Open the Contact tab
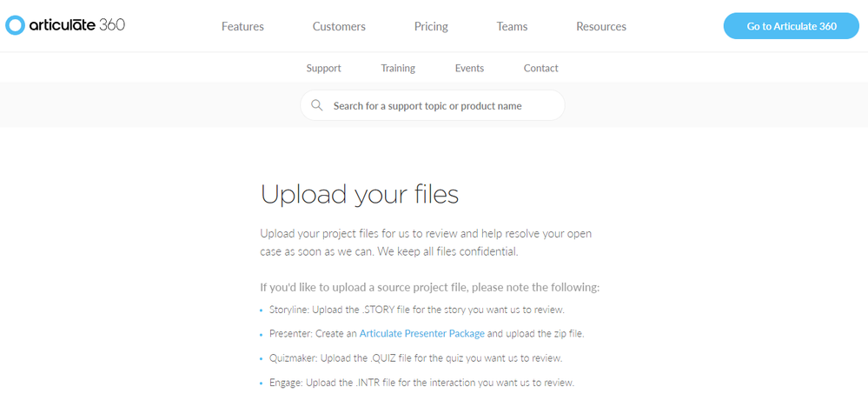 tap(540, 68)
